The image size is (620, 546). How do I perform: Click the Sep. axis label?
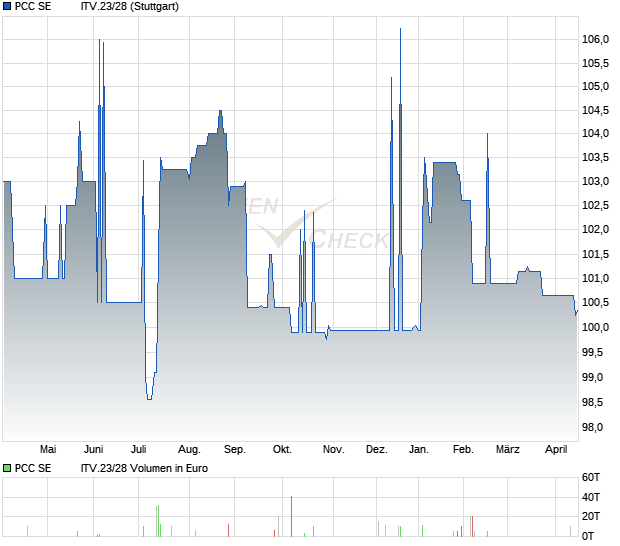coord(235,449)
